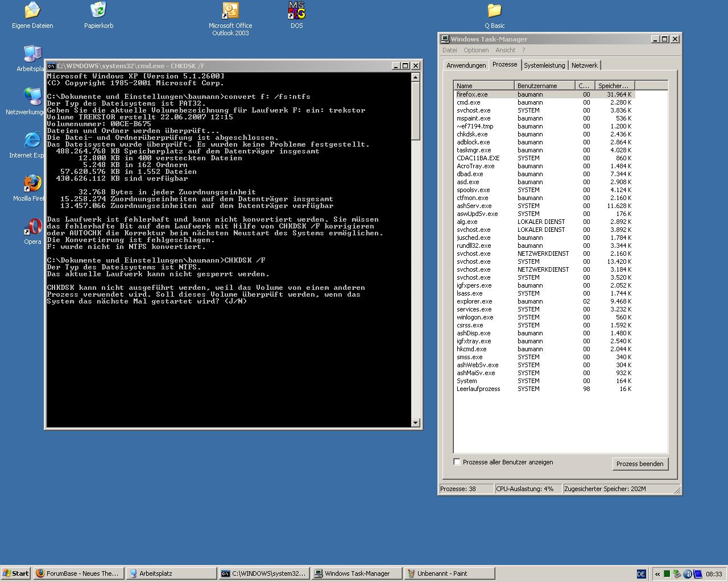Select the ~ef7194.tmp process row
This screenshot has height=582, width=728.
pos(544,126)
